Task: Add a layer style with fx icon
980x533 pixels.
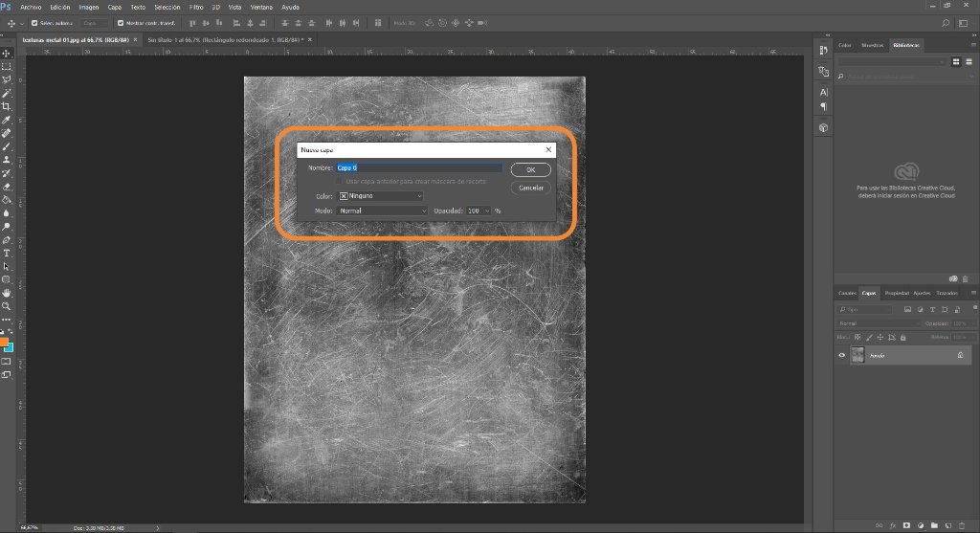Action: click(x=893, y=525)
